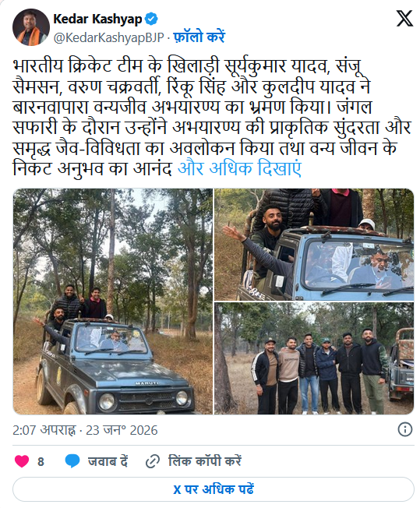Click the copy link chain icon
The width and height of the screenshot is (420, 508).
pos(152,461)
